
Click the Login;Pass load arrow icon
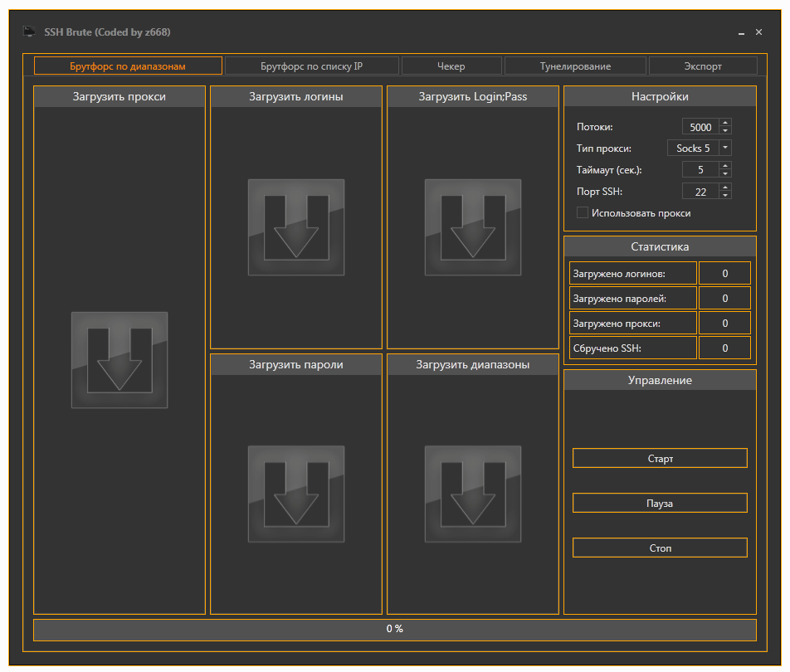click(x=473, y=227)
